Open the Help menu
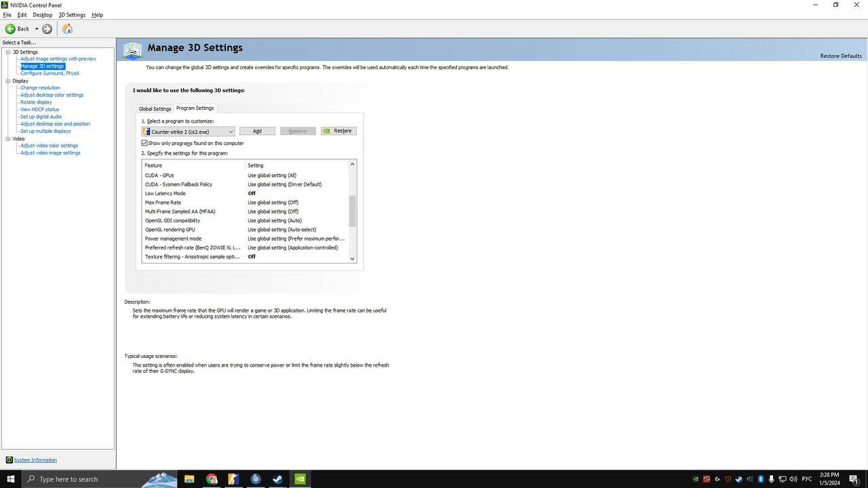This screenshot has width=868, height=488. pyautogui.click(x=97, y=15)
